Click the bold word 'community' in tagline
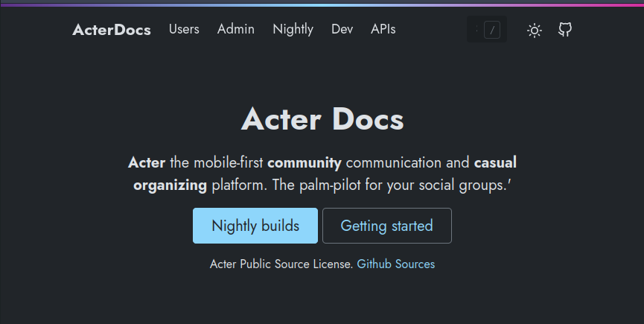The image size is (644, 324). [x=305, y=163]
